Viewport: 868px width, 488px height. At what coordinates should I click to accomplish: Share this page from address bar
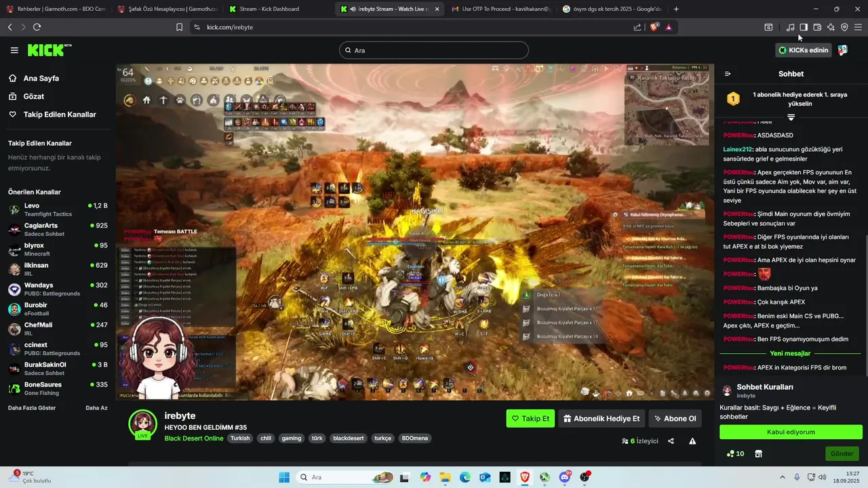click(x=637, y=27)
